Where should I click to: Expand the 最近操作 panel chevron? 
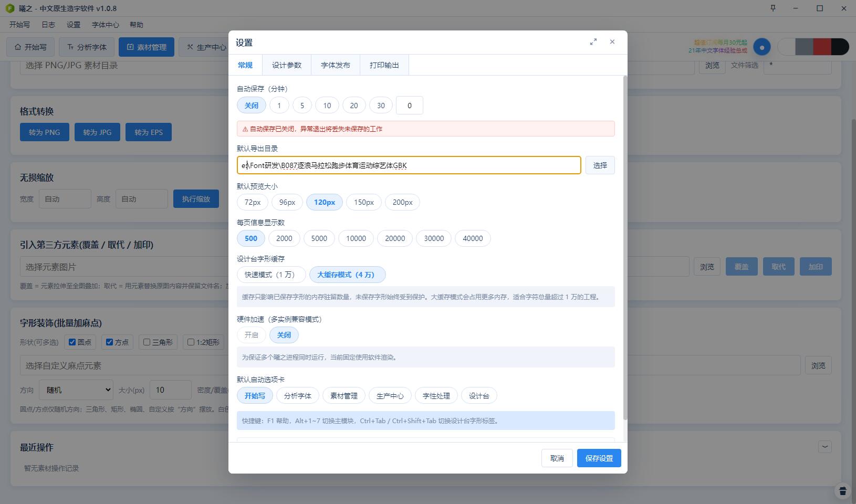click(824, 447)
